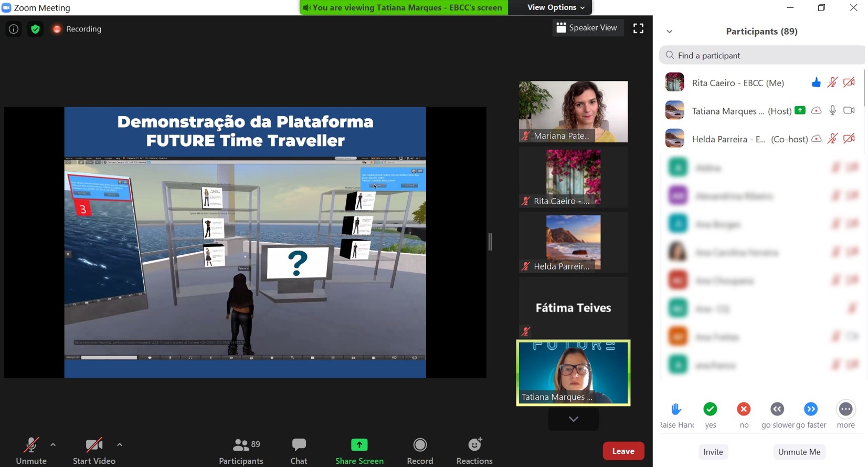Send the green yes reaction
Screen dimensions: 868x467
(711, 409)
